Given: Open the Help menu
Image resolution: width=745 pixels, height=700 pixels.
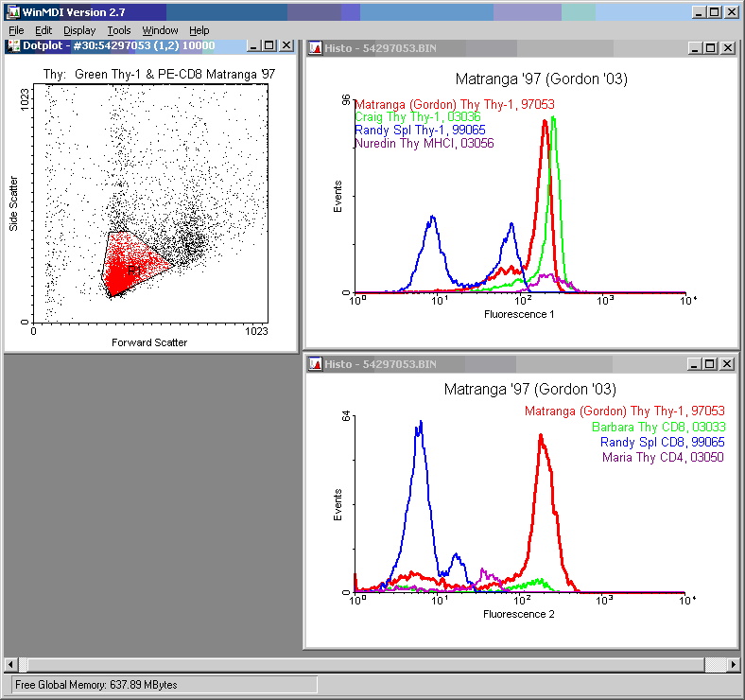Looking at the screenshot, I should click(x=199, y=30).
